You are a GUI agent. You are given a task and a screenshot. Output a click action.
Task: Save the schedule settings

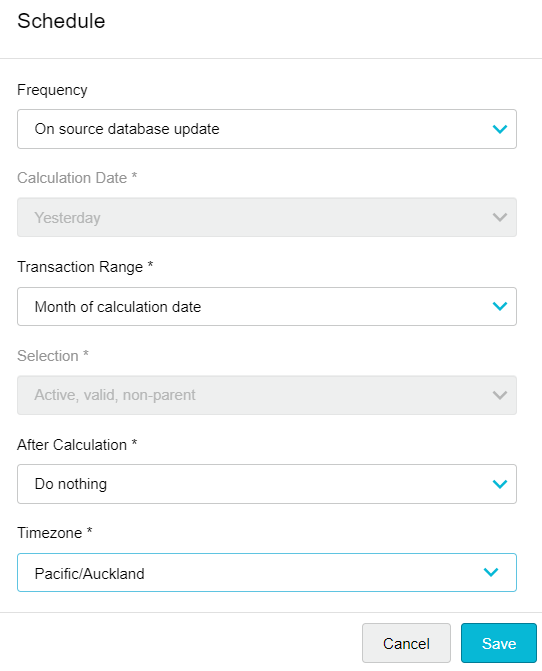[x=499, y=643]
